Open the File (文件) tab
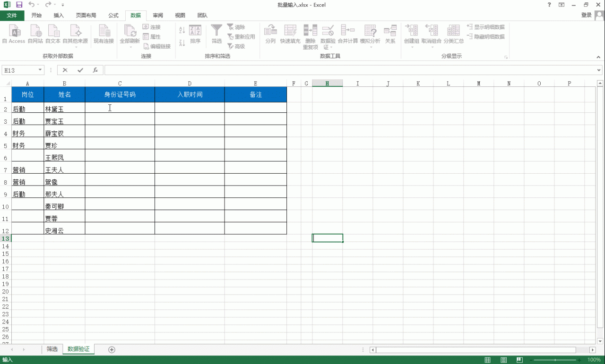This screenshot has height=364, width=605. click(12, 16)
